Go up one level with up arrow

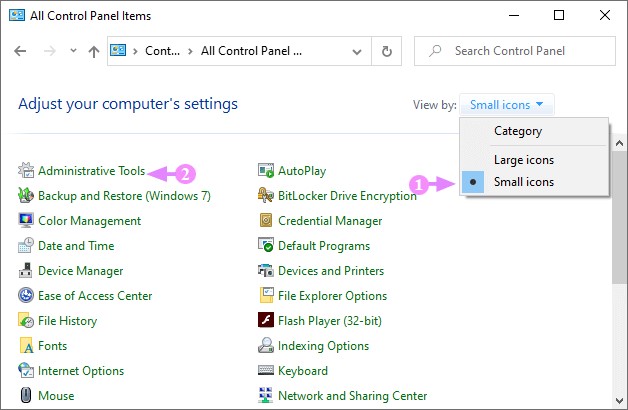click(x=93, y=51)
